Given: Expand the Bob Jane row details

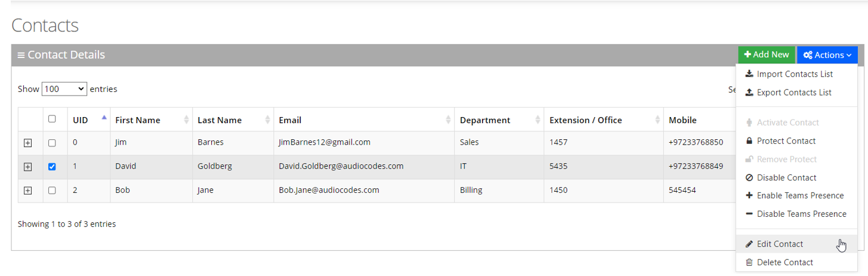Looking at the screenshot, I should pyautogui.click(x=27, y=191).
